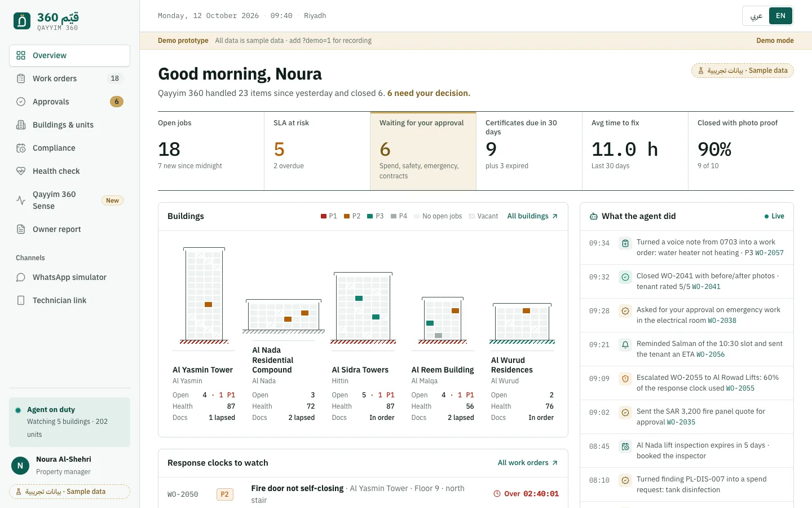Click the shield icon on the 09:09 escalation
Screen dimensions: 812x508
pos(625,379)
